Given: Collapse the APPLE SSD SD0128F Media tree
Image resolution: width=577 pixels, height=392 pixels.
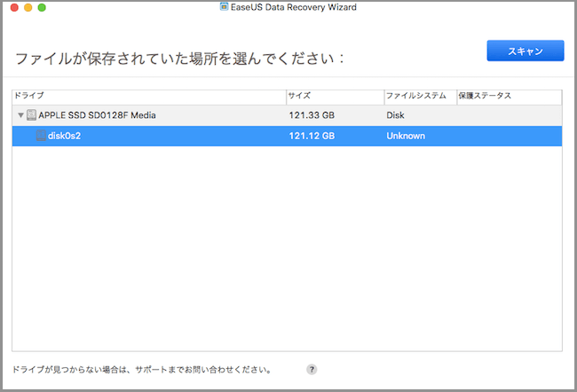Looking at the screenshot, I should click(20, 115).
